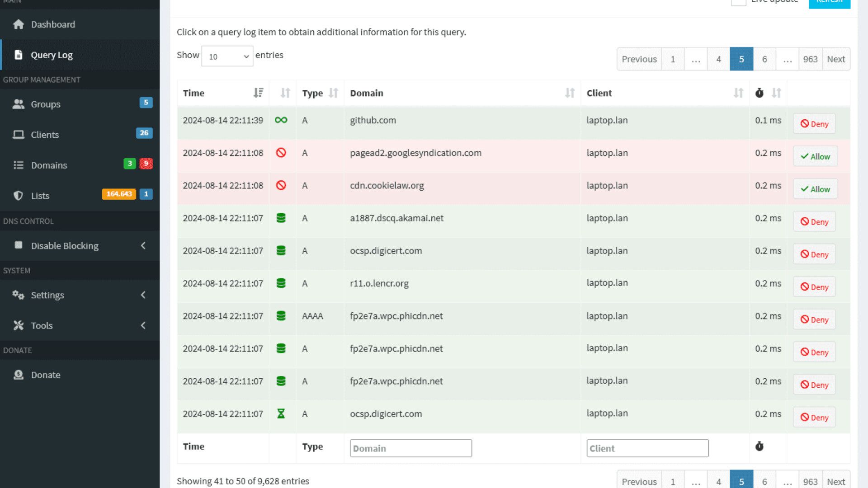868x488 pixels.
Task: Open Groups management page
Action: click(x=80, y=104)
